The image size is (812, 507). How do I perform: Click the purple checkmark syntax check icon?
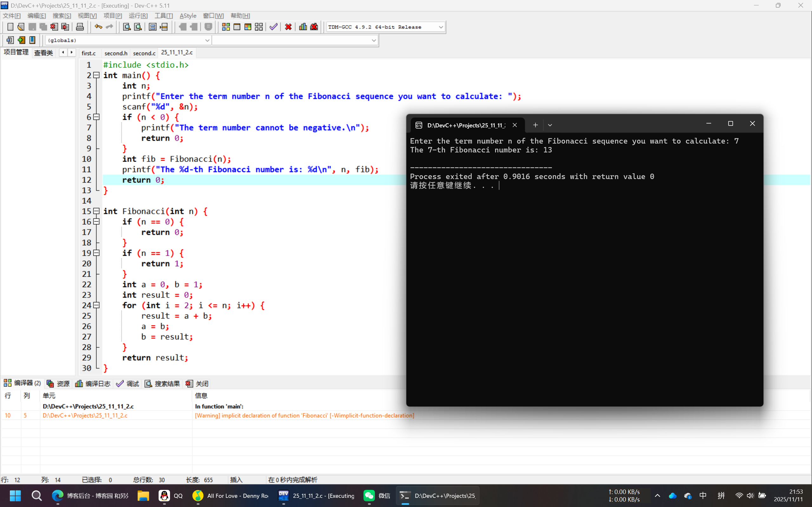(273, 27)
